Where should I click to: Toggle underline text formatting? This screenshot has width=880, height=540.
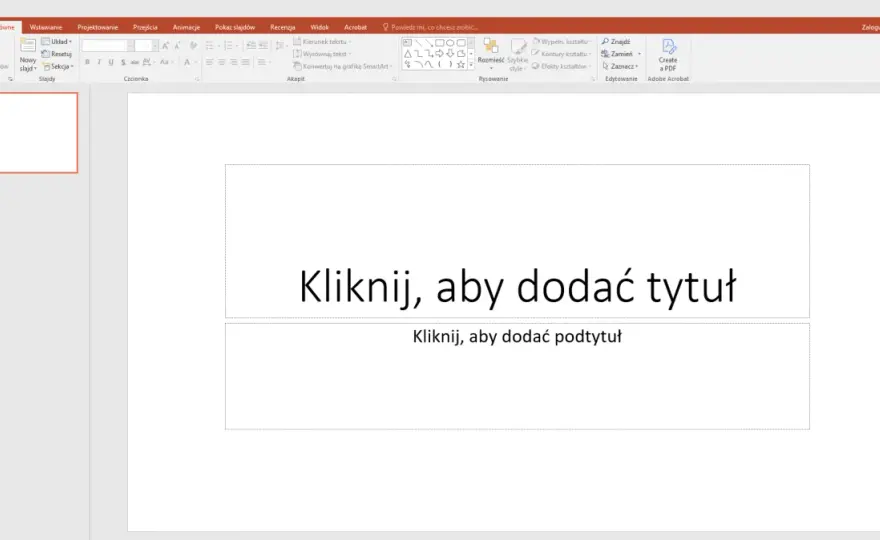pos(111,62)
